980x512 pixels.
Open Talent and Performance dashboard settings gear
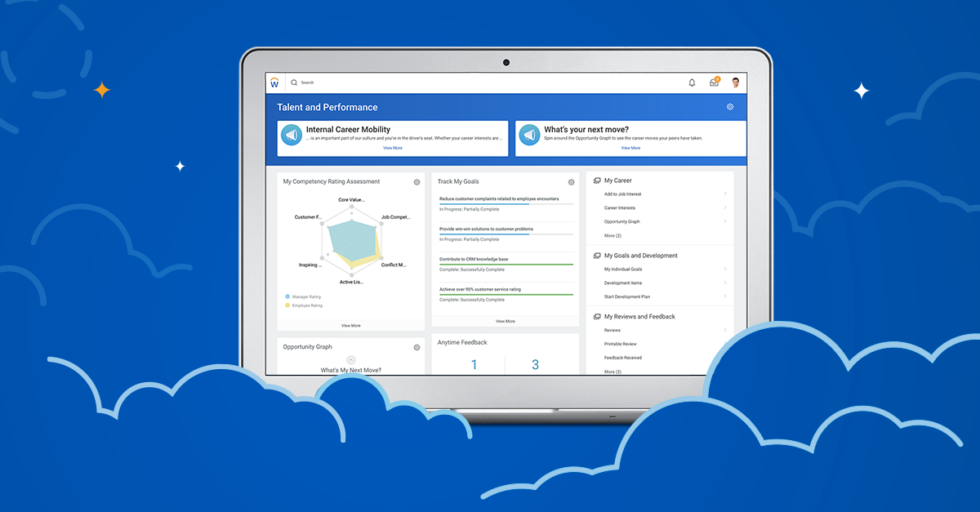tap(730, 107)
